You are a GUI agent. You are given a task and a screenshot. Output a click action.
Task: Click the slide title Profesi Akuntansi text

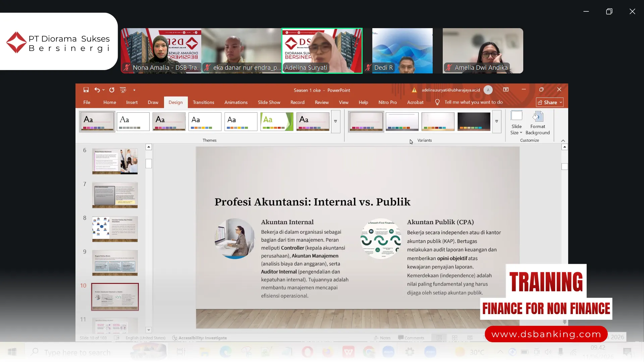[x=312, y=202]
